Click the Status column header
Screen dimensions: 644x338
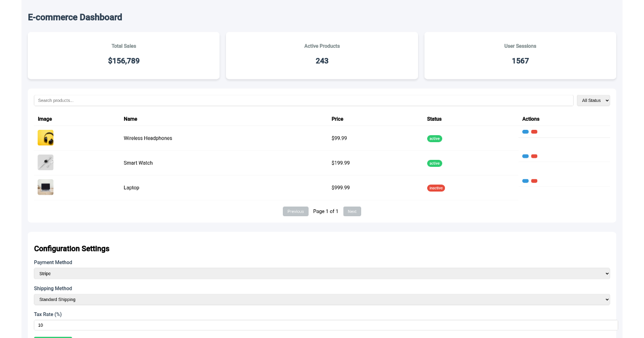pos(434,119)
